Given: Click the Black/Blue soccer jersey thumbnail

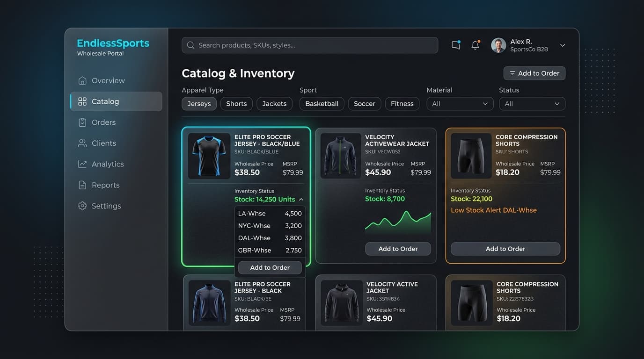Looking at the screenshot, I should pyautogui.click(x=209, y=156).
